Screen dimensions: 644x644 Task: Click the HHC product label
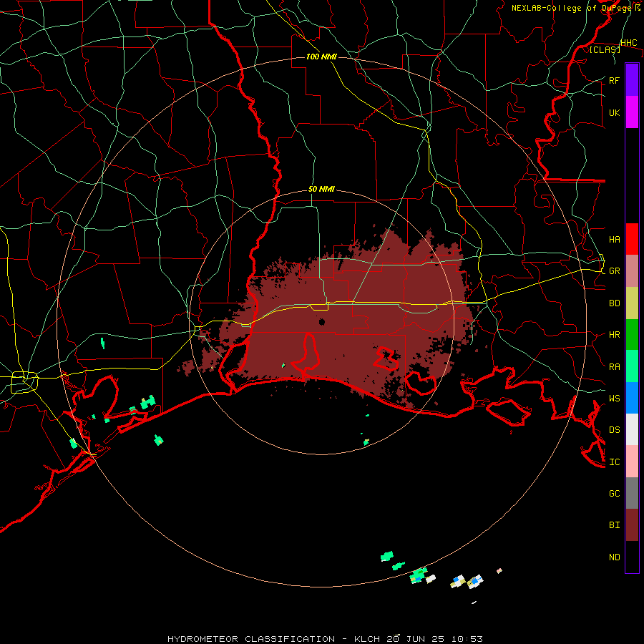click(x=629, y=43)
